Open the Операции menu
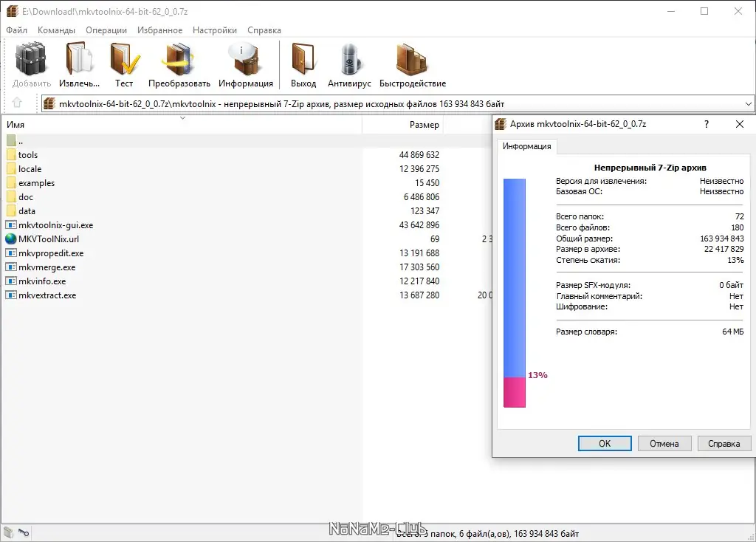 [106, 30]
